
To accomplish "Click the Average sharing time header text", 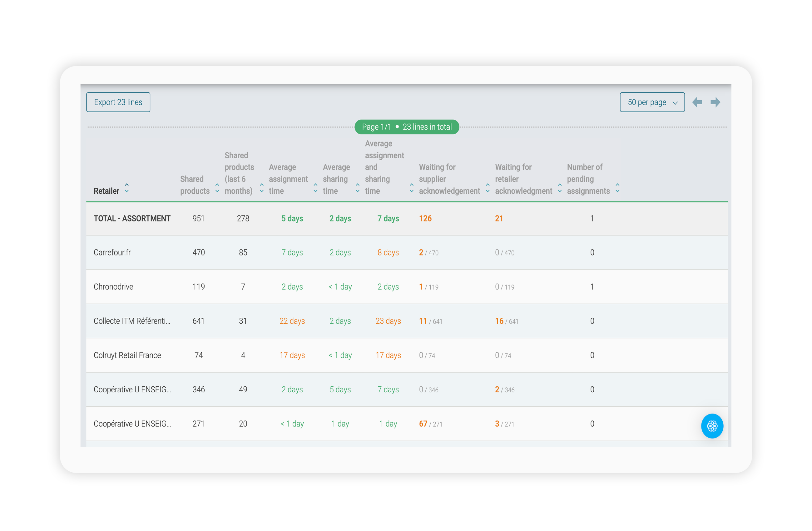I will [x=336, y=179].
